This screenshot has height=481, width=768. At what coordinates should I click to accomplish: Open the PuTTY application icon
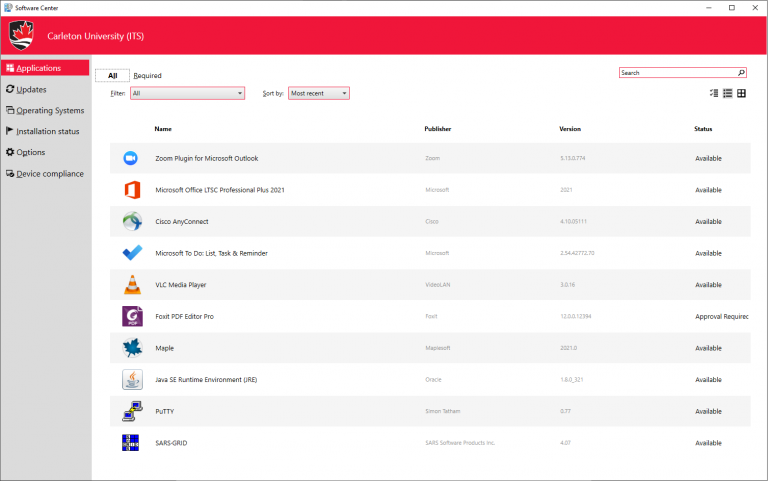(x=132, y=411)
